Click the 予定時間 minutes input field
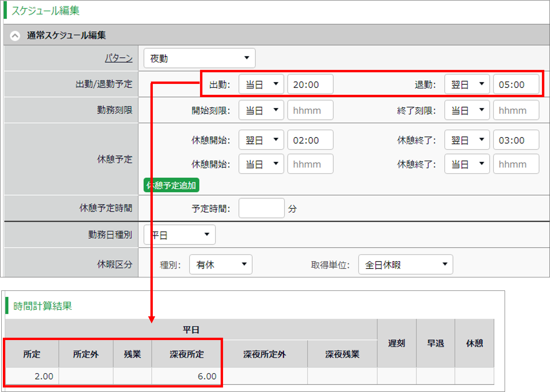 point(261,208)
